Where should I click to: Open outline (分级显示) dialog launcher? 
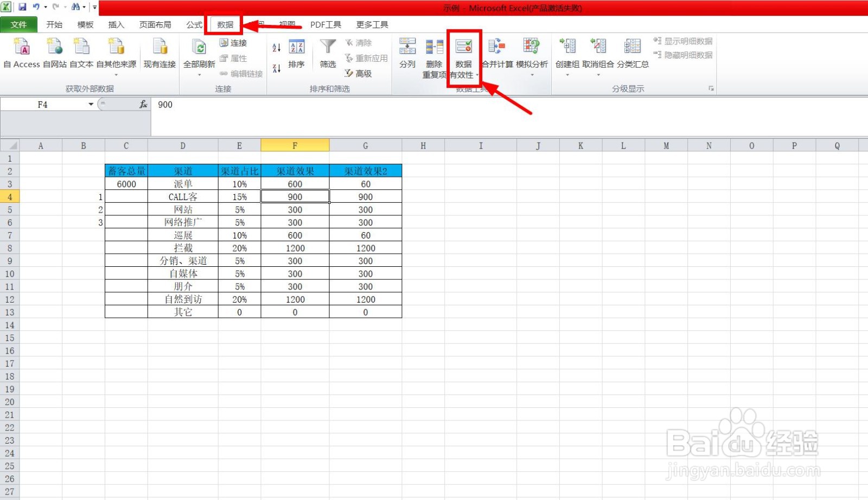[711, 88]
